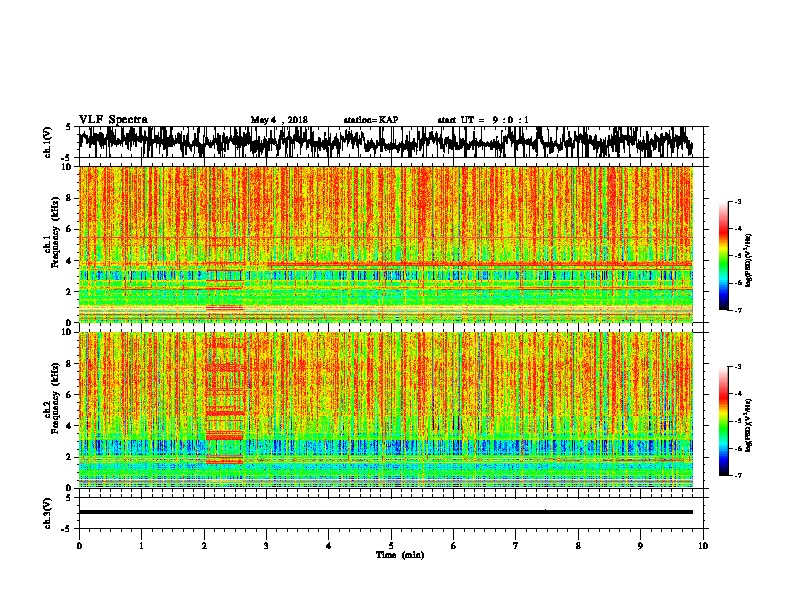This screenshot has height=612, width=792.
Task: Click the "ch.3(V)" axis label
Action: 48,513
